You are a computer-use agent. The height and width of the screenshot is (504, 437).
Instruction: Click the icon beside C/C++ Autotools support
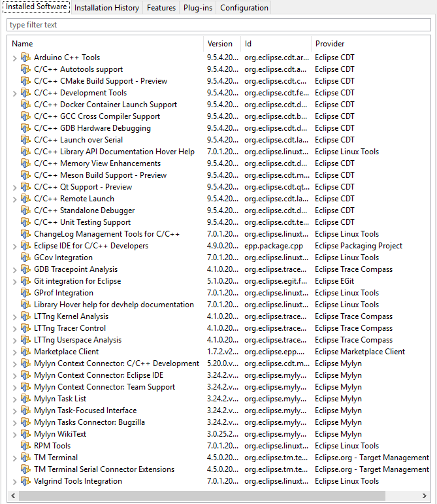[x=26, y=69]
